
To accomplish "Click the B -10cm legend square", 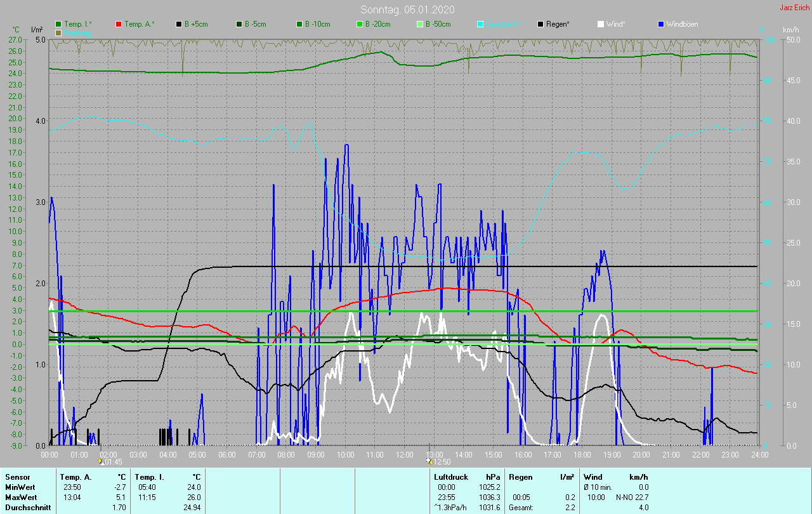I will point(299,24).
